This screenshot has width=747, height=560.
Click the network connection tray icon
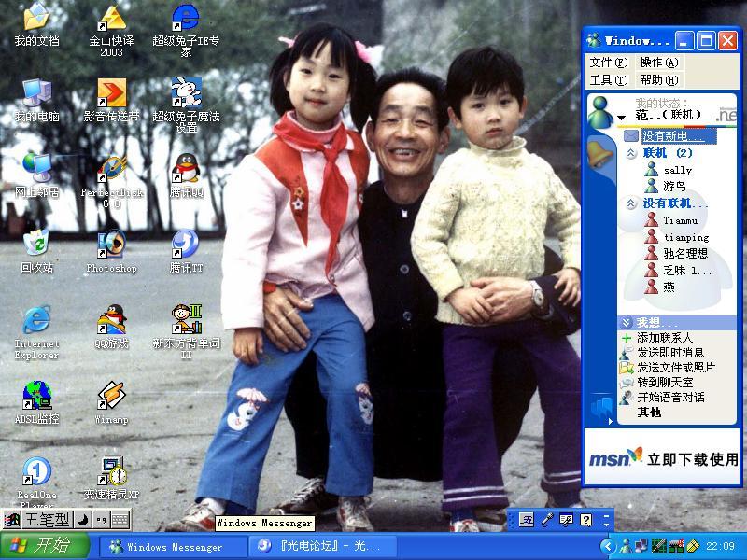click(x=641, y=546)
